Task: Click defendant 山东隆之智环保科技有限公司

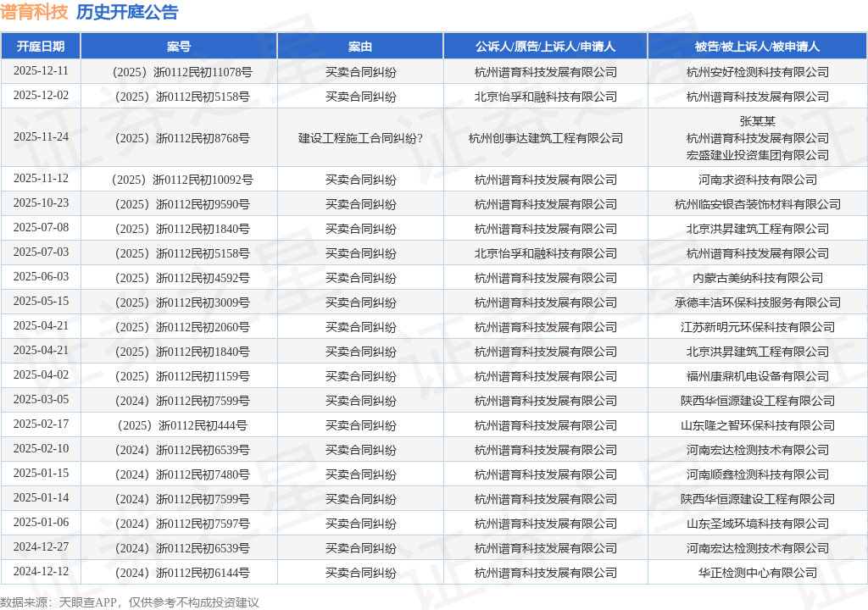Action: click(x=757, y=425)
